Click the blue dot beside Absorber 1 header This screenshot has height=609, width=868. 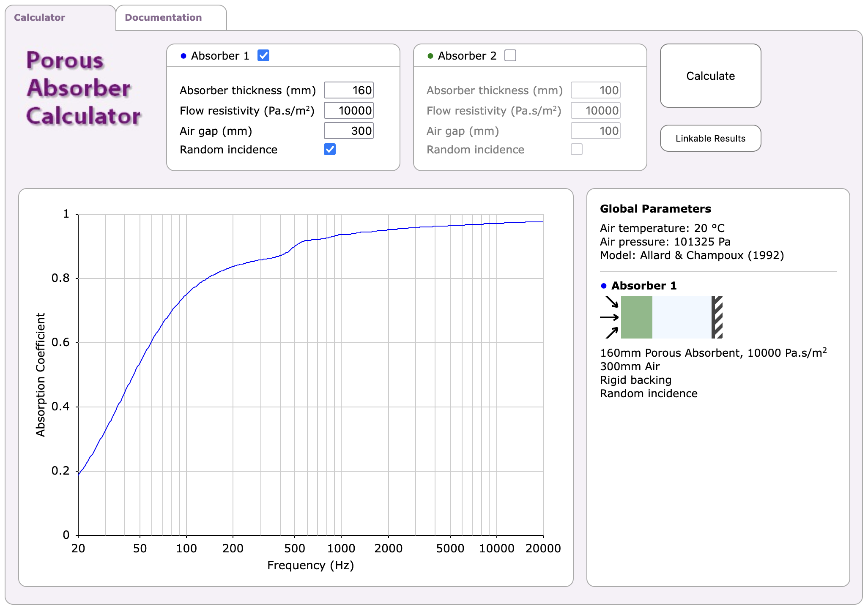coord(183,56)
